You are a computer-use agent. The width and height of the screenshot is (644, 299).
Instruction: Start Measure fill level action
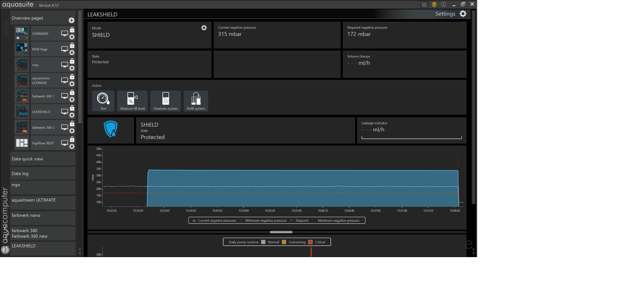point(132,101)
